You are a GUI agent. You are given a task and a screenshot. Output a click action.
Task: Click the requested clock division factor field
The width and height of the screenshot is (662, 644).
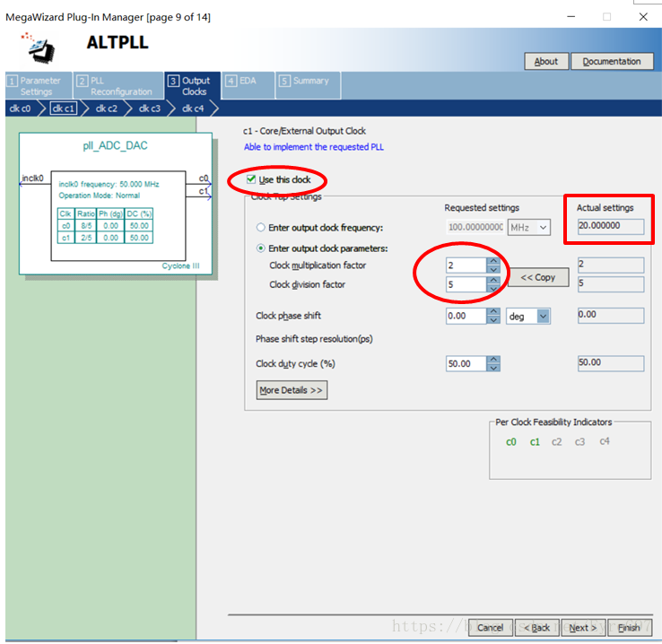(x=466, y=284)
